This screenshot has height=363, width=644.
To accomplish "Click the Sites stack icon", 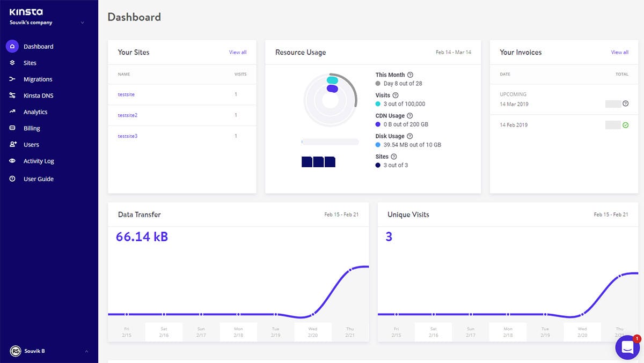I will tap(12, 63).
